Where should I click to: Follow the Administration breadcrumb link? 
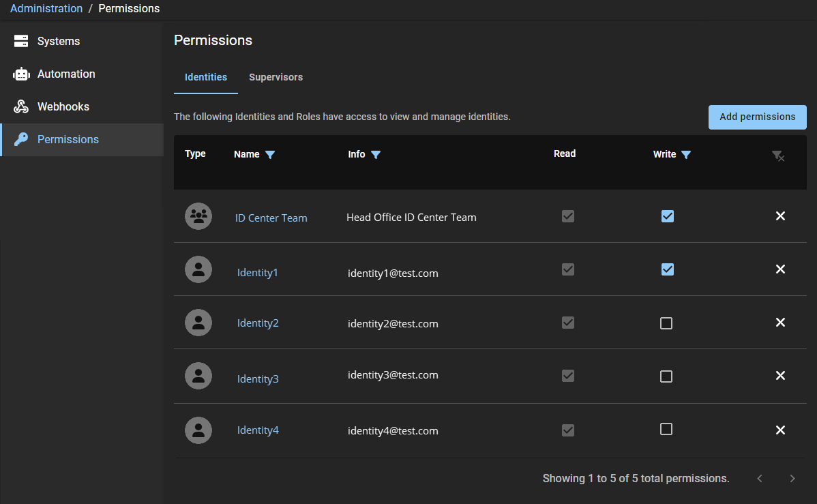click(46, 8)
